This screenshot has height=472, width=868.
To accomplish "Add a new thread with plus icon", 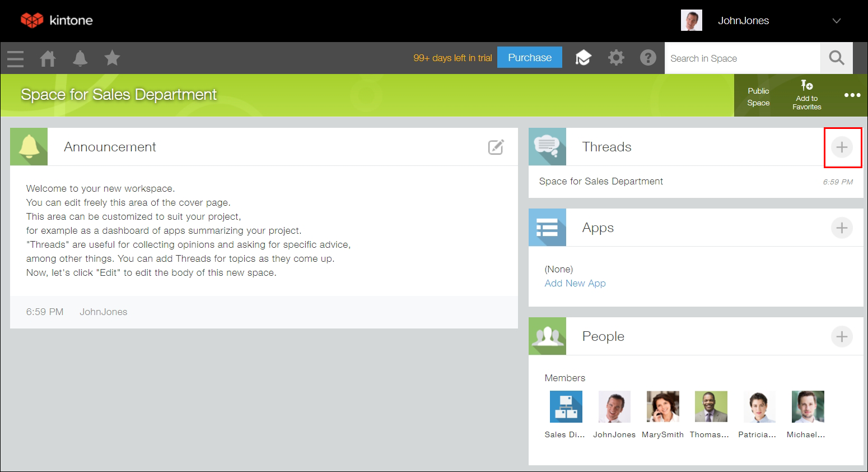I will [841, 147].
